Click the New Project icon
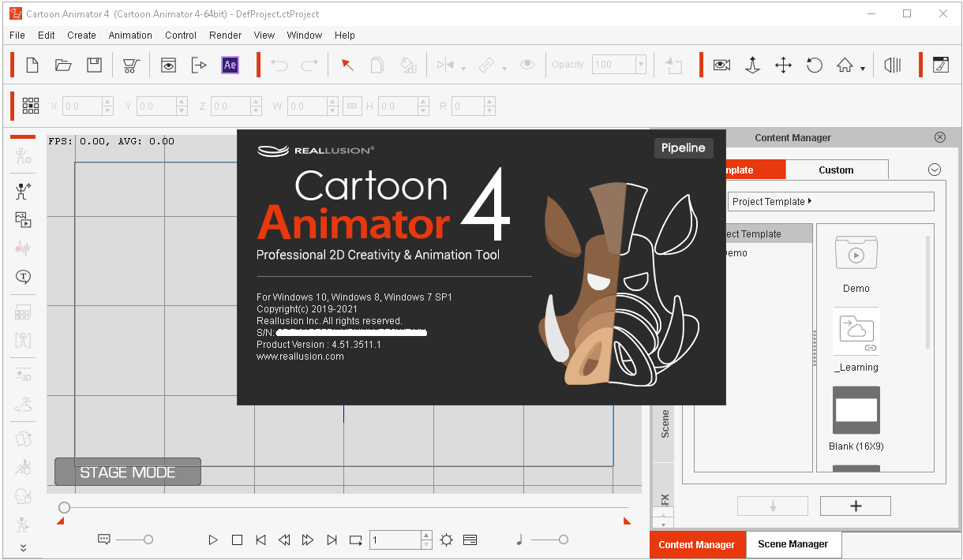Viewport: 963px width, 560px height. 32,65
